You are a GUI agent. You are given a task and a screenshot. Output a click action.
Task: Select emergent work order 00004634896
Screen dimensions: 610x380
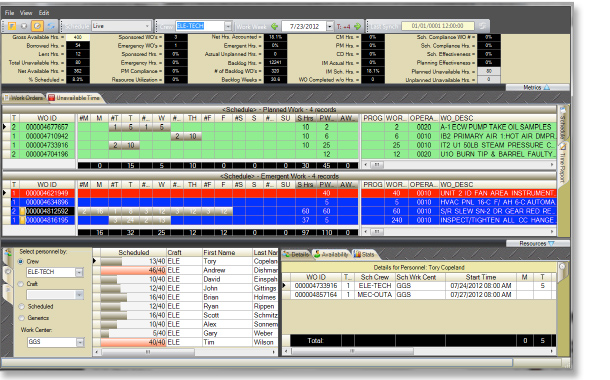(x=47, y=202)
